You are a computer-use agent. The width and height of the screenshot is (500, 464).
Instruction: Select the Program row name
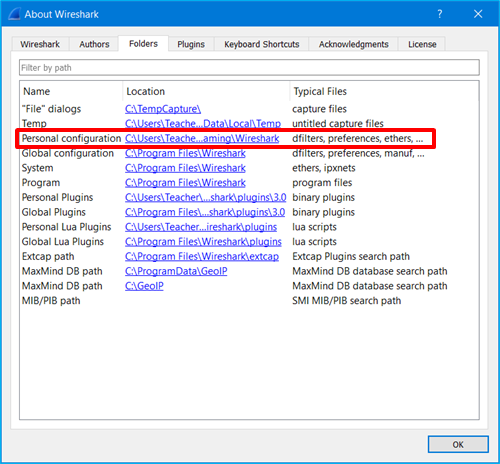pos(41,183)
